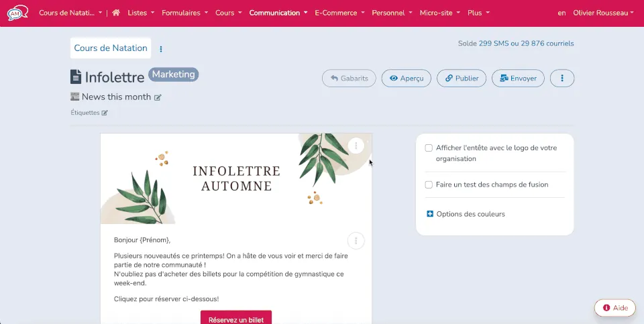Viewport: 644px width, 324px height.
Task: Expand Options des couleurs
Action: (466, 214)
